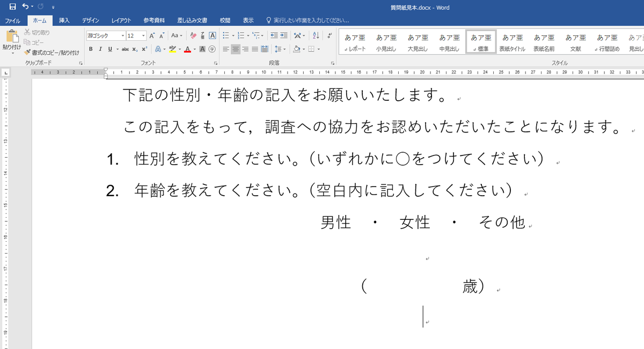Apply the レポート style
Viewport: 644px width, 349px height.
[355, 42]
